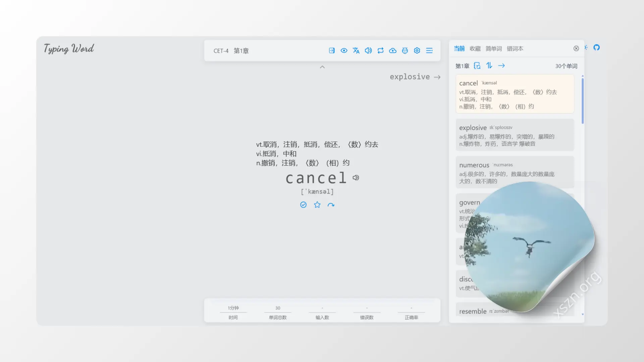Click the cloud upload icon

(x=393, y=51)
